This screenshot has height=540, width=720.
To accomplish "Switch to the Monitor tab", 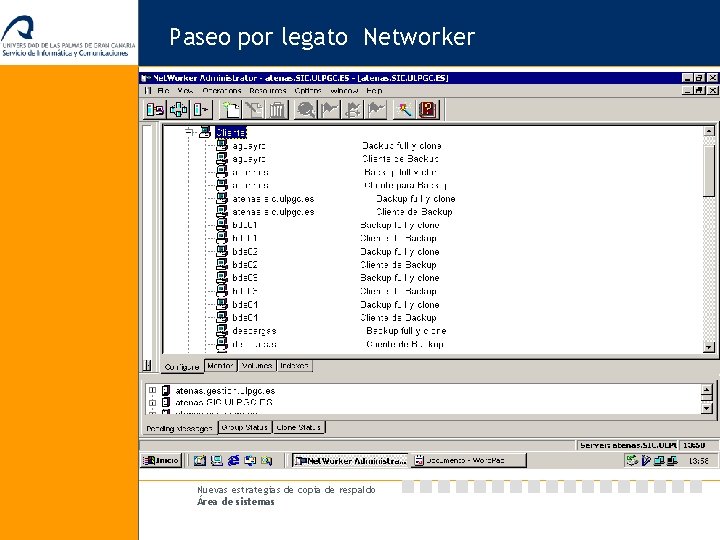I will 220,366.
